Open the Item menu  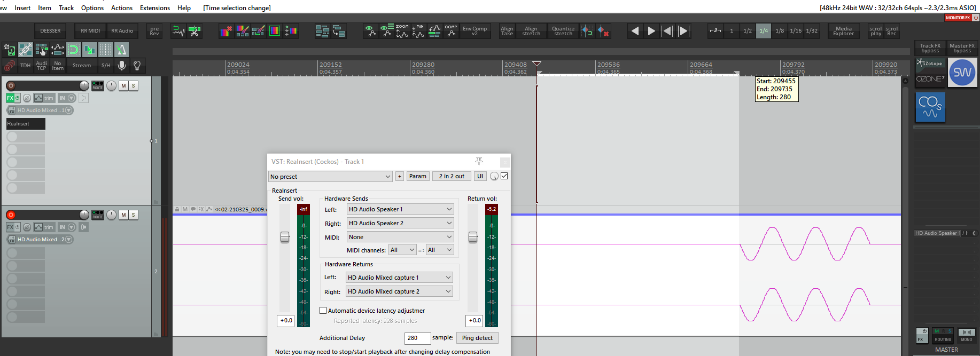pos(45,8)
